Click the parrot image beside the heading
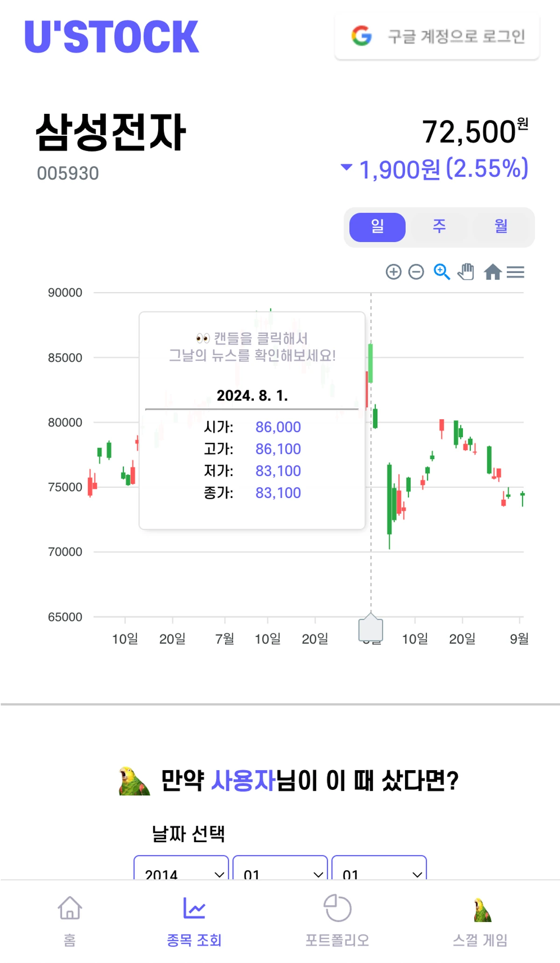The image size is (560, 963). click(134, 780)
